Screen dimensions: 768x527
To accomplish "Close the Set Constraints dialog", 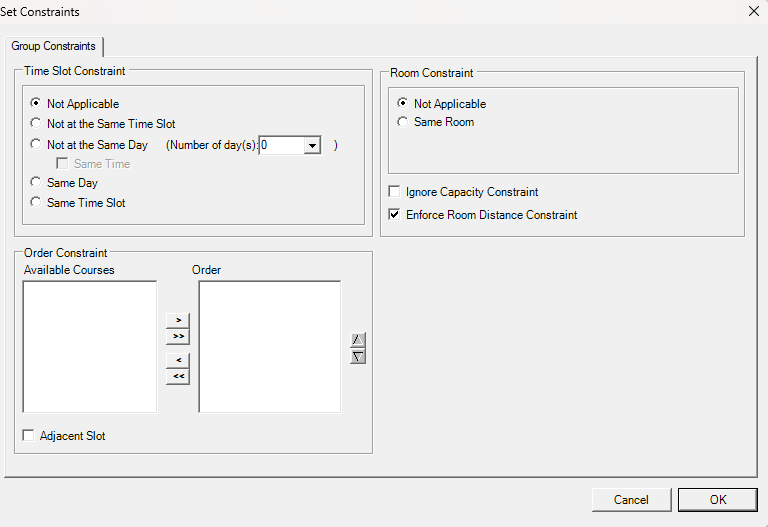I will [x=753, y=11].
